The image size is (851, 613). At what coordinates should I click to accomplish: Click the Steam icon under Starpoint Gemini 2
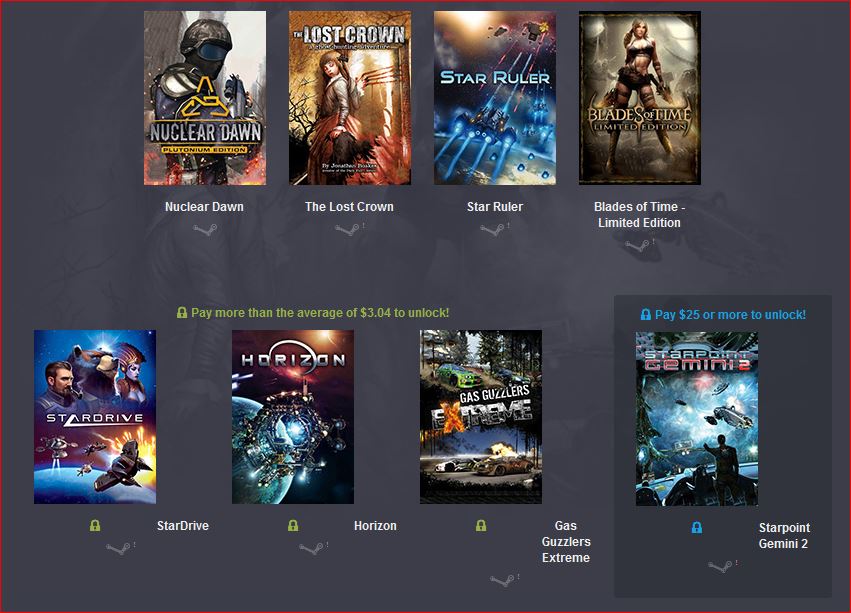[x=720, y=566]
